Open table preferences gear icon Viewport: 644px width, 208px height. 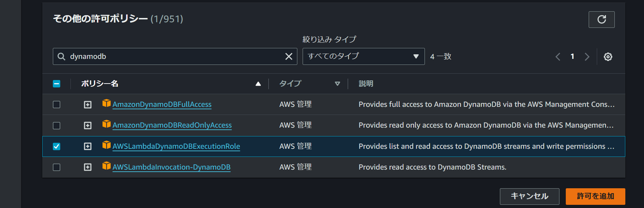[x=608, y=57]
